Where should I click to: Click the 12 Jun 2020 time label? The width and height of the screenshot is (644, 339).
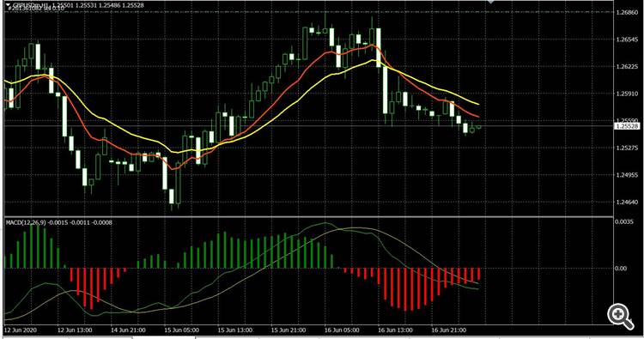[21, 330]
